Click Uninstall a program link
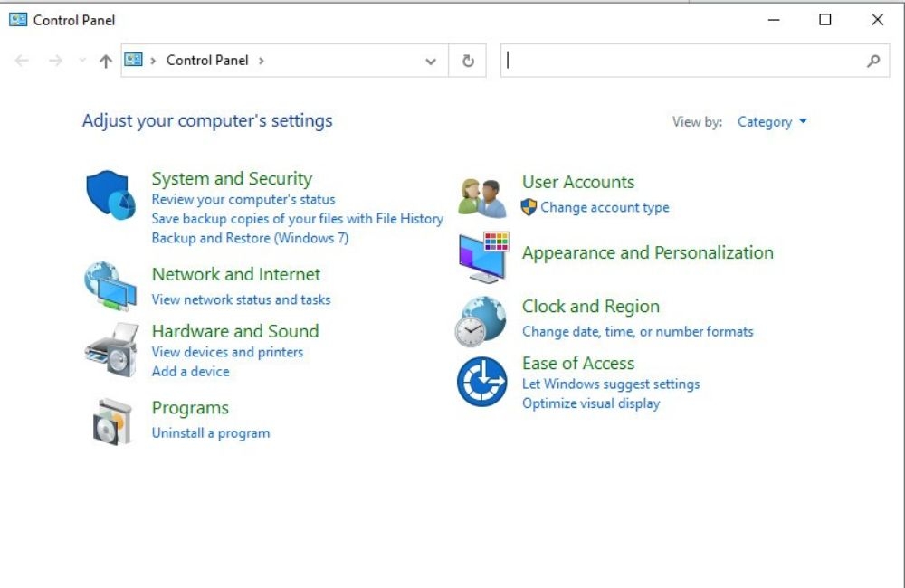905x588 pixels. pos(211,432)
